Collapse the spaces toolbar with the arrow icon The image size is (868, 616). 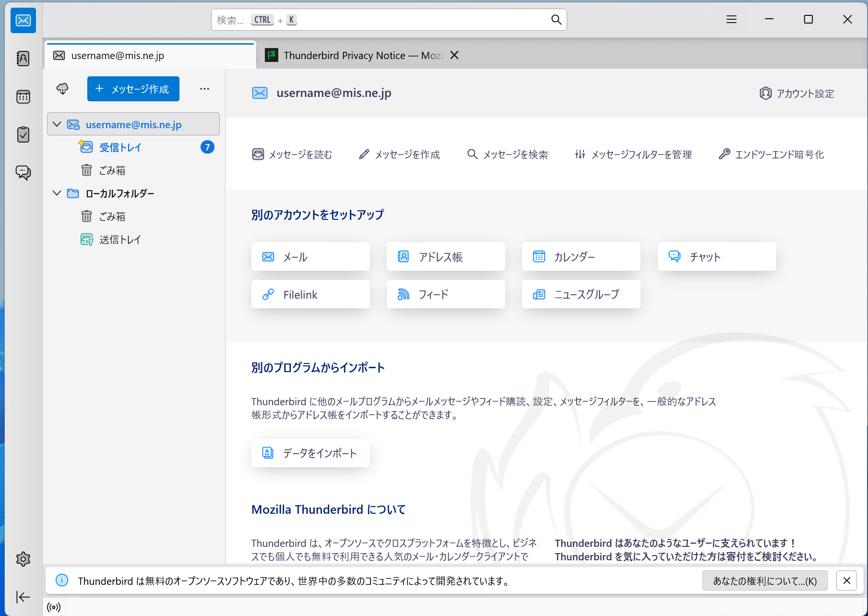pos(23,597)
